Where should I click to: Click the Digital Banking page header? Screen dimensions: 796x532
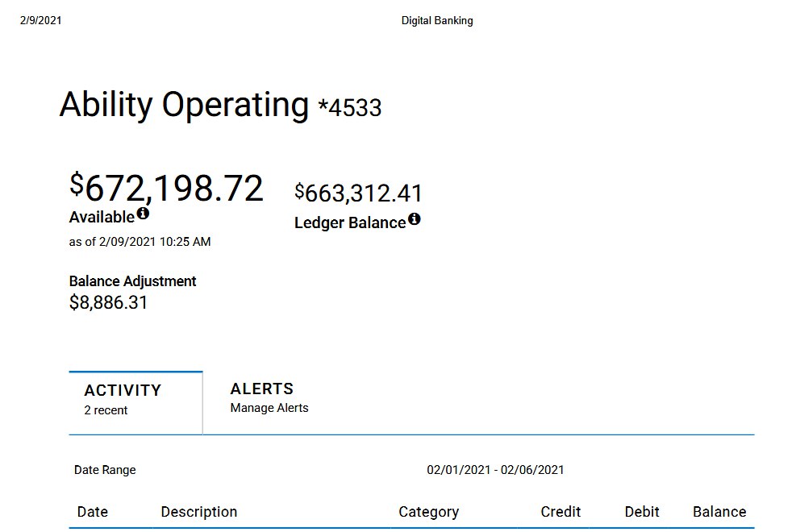[x=436, y=21]
